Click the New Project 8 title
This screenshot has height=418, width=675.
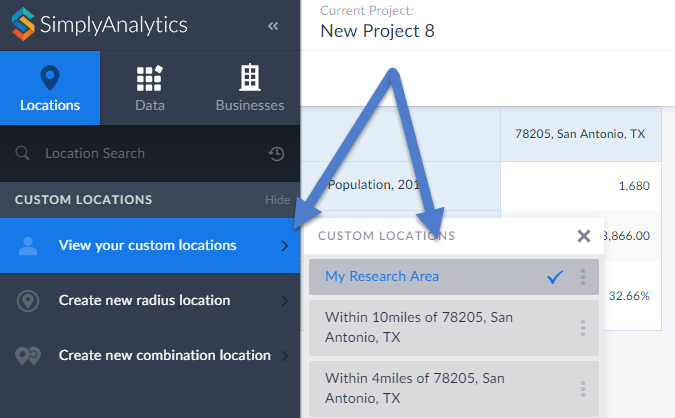(378, 31)
